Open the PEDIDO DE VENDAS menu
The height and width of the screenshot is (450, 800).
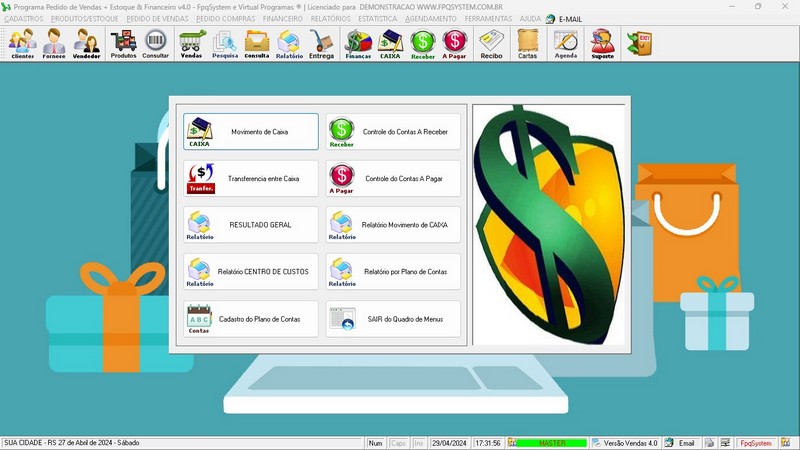(x=157, y=18)
